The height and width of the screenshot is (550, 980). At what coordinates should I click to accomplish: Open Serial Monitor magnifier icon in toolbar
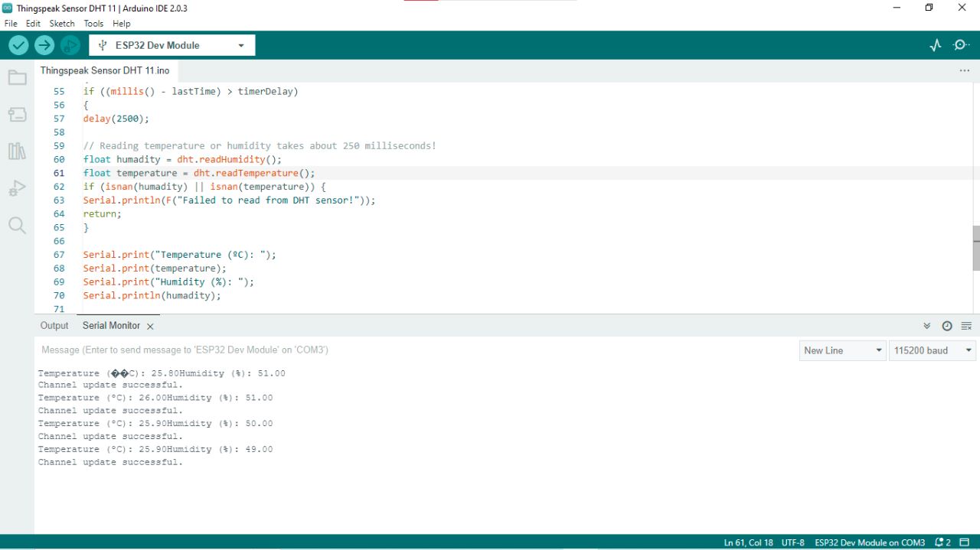(962, 45)
